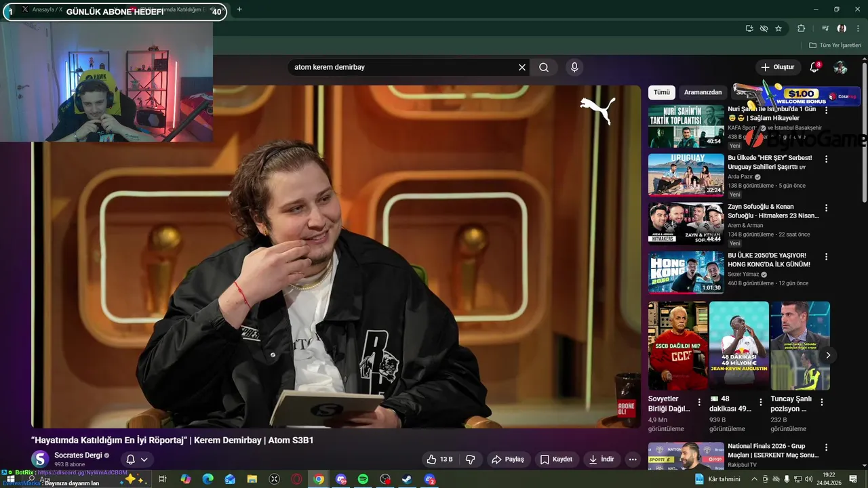This screenshot has width=868, height=488.
Task: Open the Sovyetler Birliği Dağıldı short
Action: click(677, 346)
